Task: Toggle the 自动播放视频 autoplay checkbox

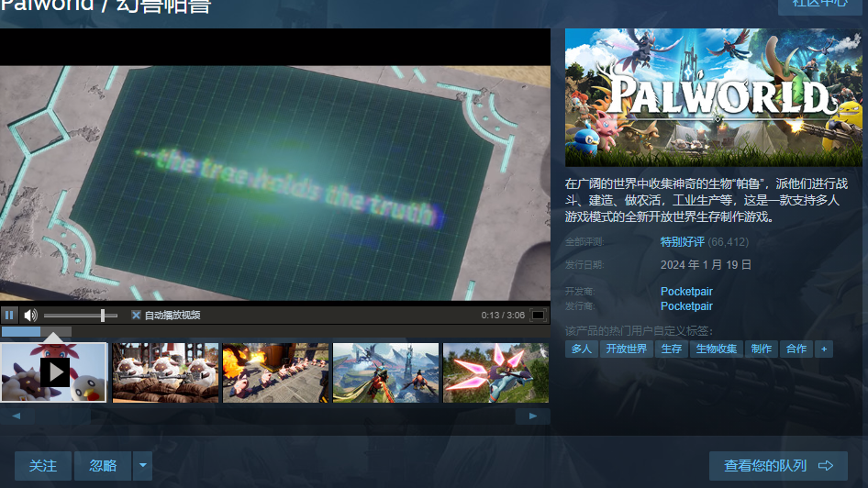Action: click(x=136, y=316)
